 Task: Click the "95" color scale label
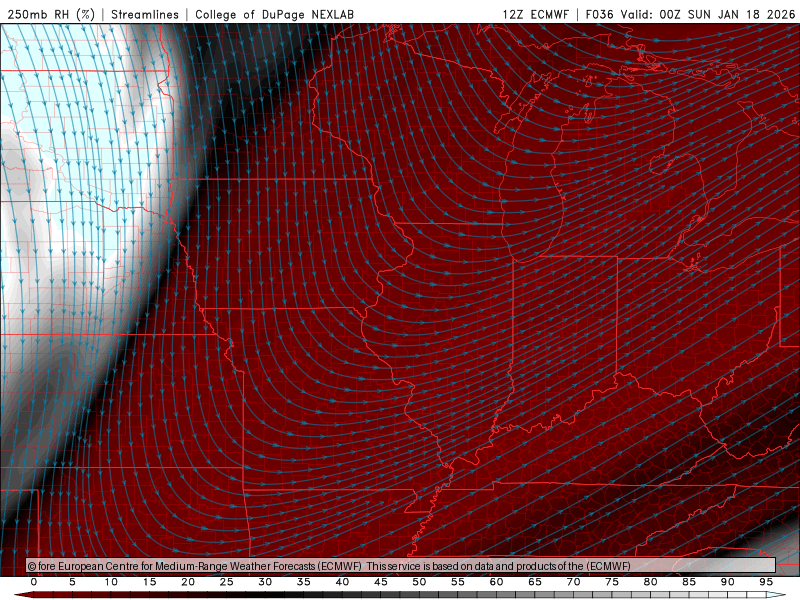[x=766, y=582]
